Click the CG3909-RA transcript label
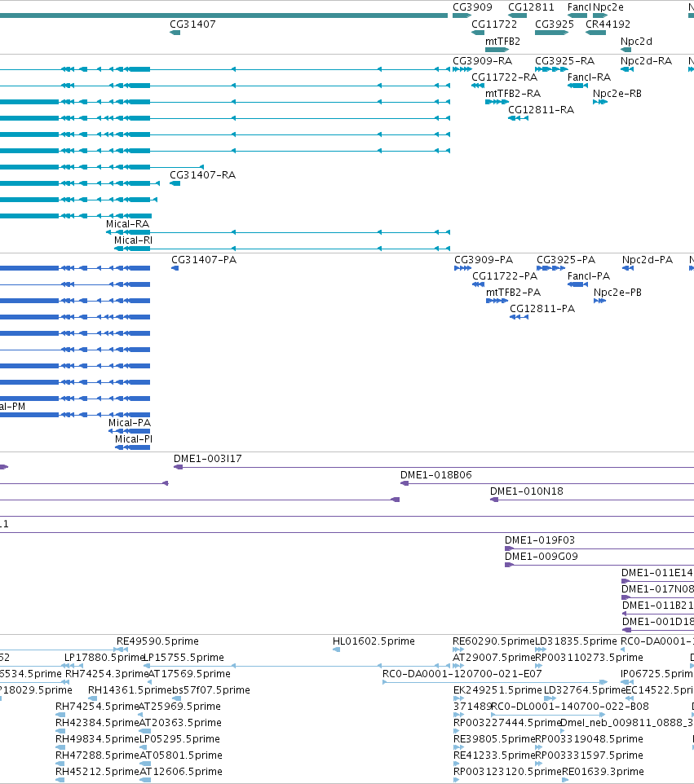The width and height of the screenshot is (694, 784). [482, 60]
